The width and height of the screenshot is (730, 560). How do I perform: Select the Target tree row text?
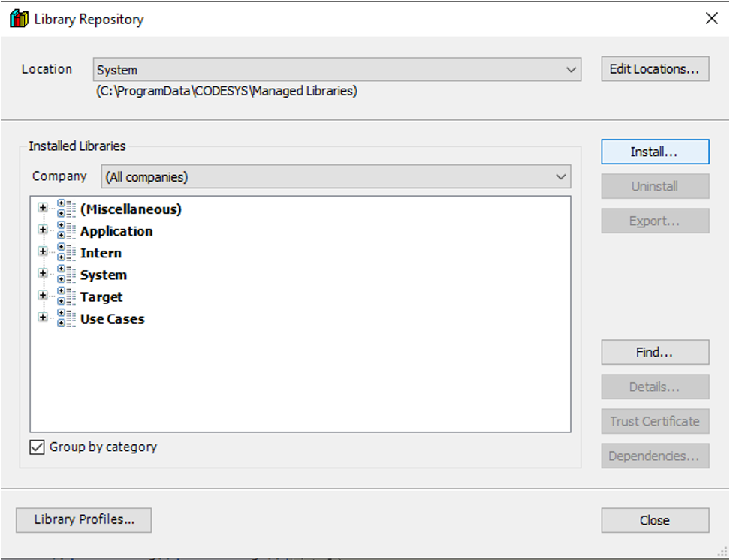101,297
